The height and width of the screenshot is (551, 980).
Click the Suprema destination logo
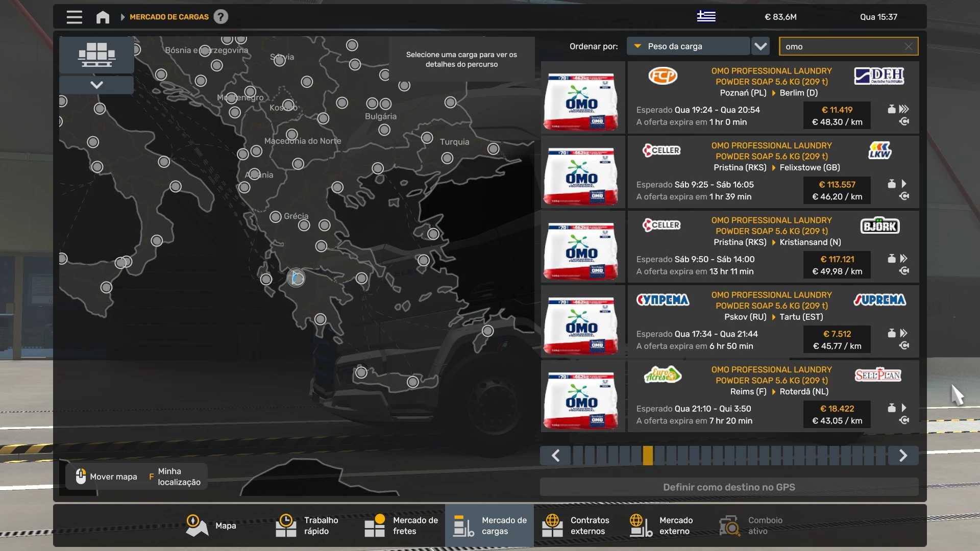click(879, 300)
